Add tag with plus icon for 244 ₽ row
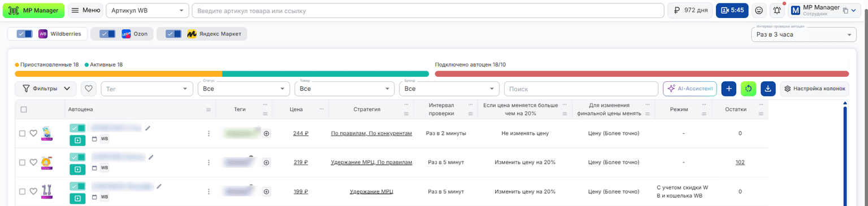The height and width of the screenshot is (206, 868). [267, 134]
